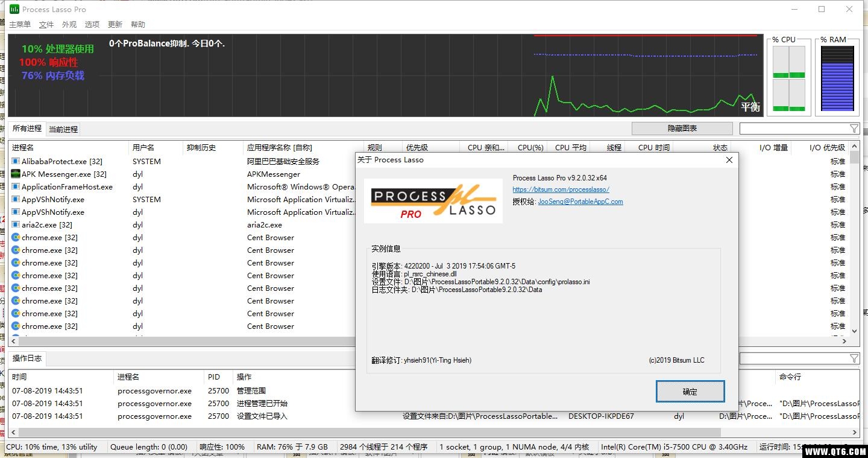Image resolution: width=868 pixels, height=458 pixels.
Task: Click the filter funnel icon beside upper search box
Action: click(x=854, y=129)
